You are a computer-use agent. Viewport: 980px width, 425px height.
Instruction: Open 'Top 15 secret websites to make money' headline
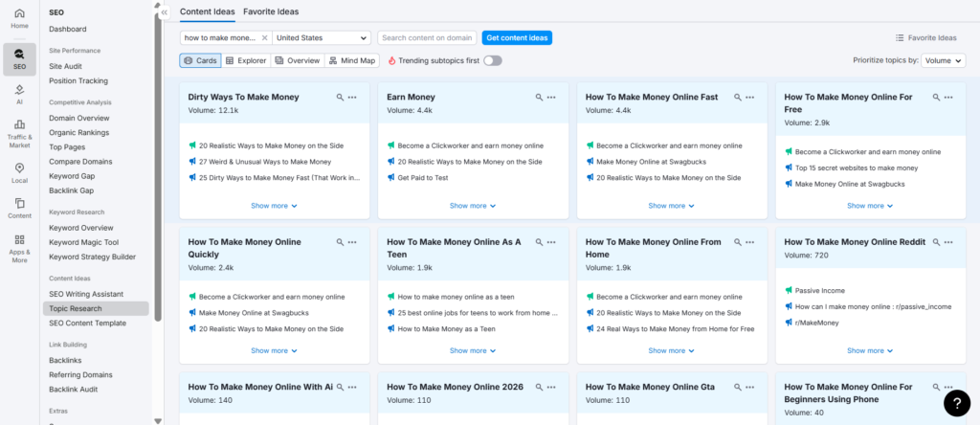[857, 168]
